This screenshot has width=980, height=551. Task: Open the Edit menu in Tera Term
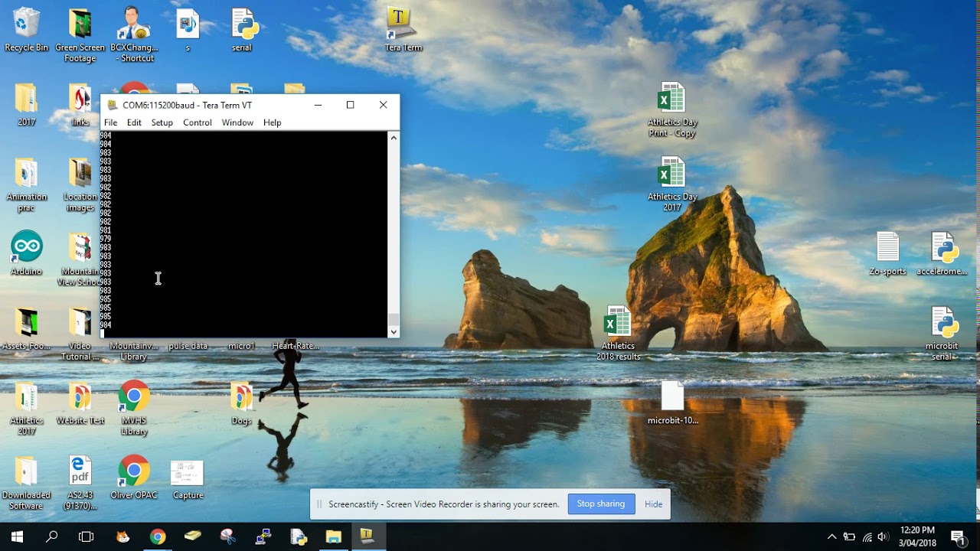coord(134,122)
